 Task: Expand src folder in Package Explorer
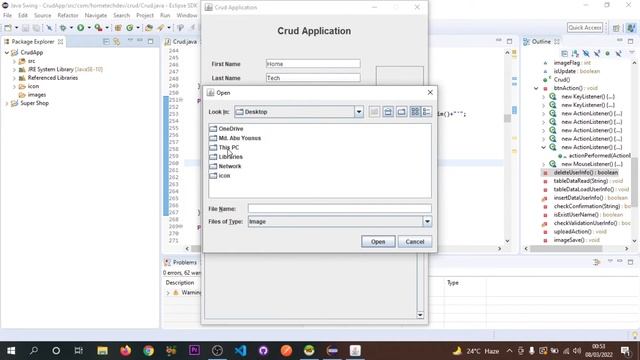click(x=14, y=61)
